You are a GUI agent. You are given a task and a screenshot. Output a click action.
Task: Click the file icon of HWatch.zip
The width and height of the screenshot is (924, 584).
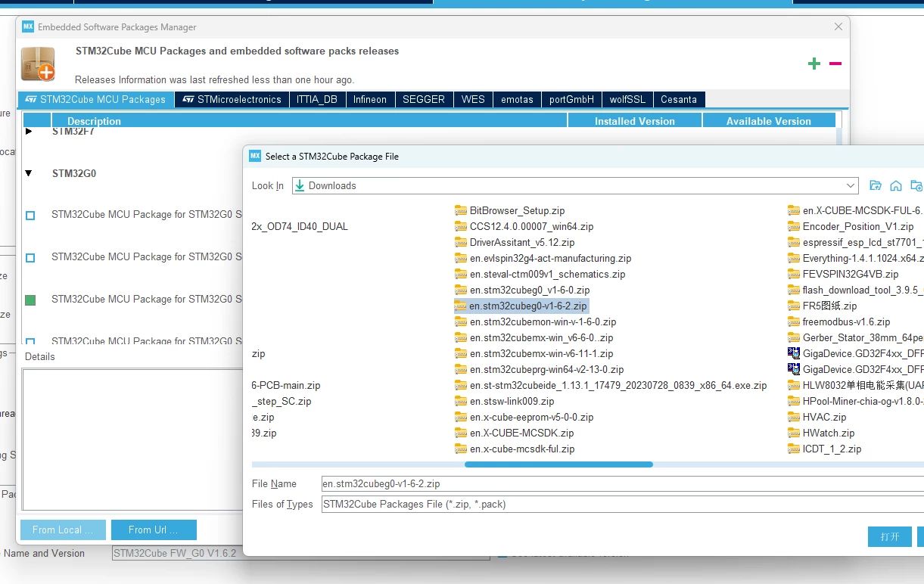click(x=794, y=433)
